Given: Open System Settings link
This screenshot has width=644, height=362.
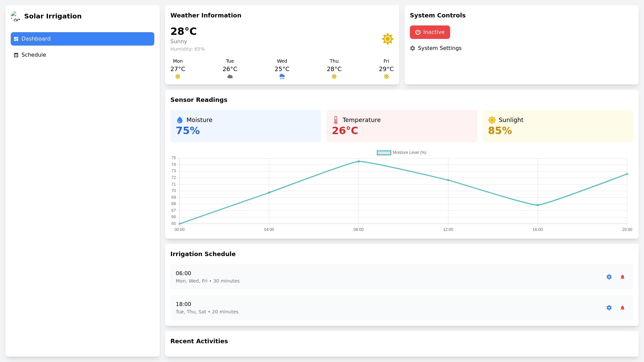Looking at the screenshot, I should click(x=439, y=48).
